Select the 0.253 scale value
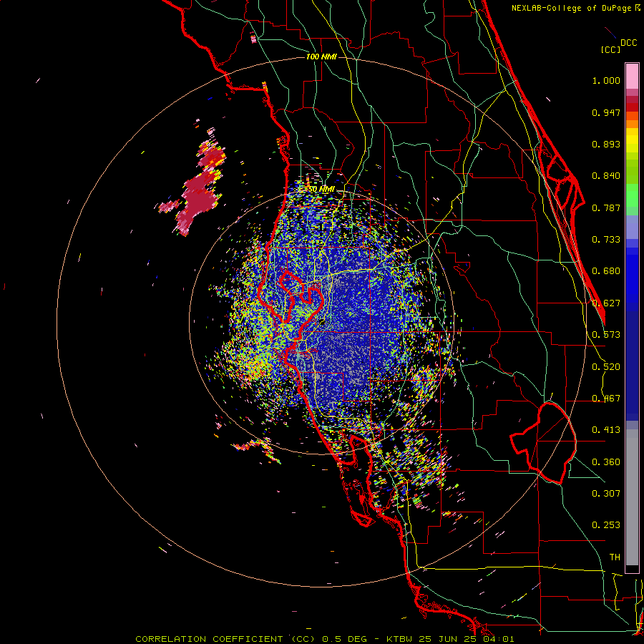The image size is (644, 644). [x=606, y=525]
